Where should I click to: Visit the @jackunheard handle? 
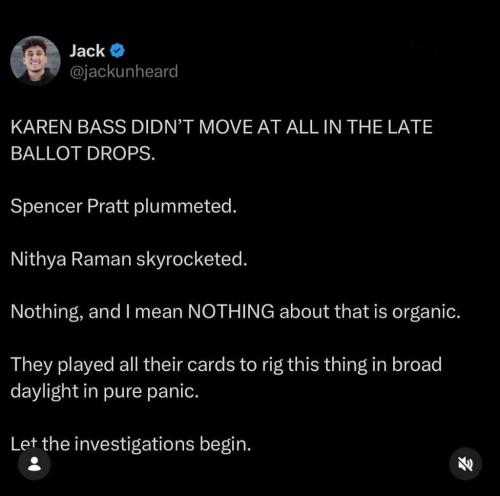pyautogui.click(x=124, y=72)
